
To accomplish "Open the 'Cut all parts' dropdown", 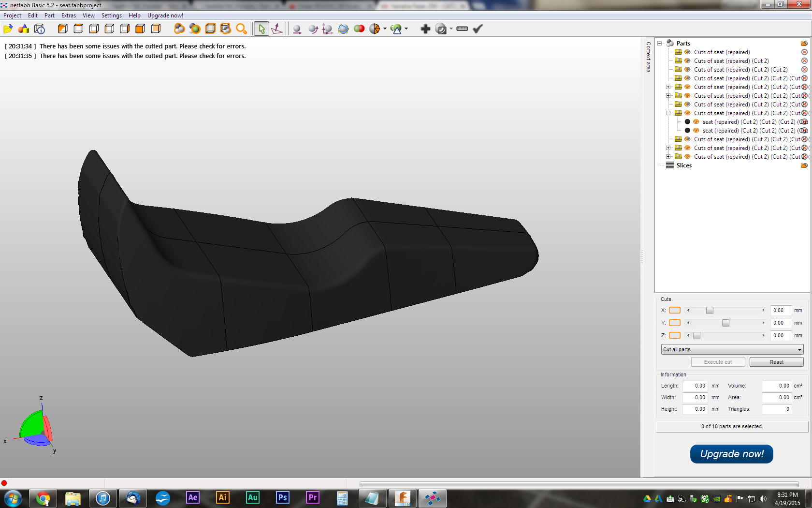I will (x=732, y=349).
